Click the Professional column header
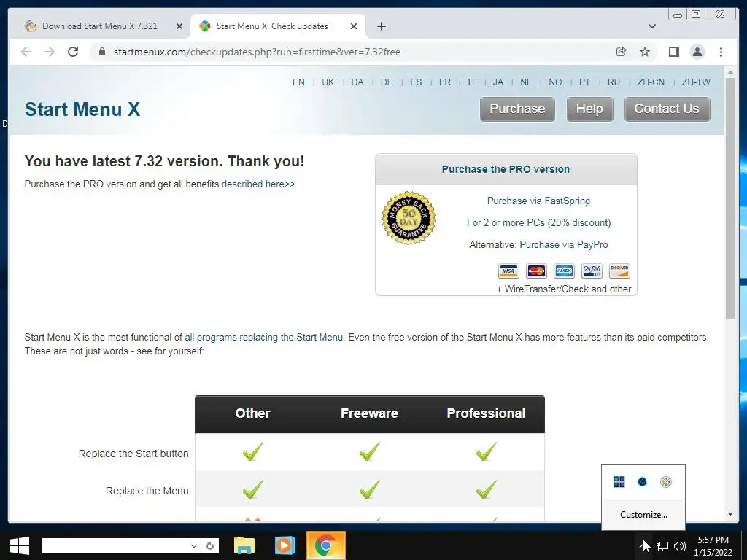 click(486, 413)
